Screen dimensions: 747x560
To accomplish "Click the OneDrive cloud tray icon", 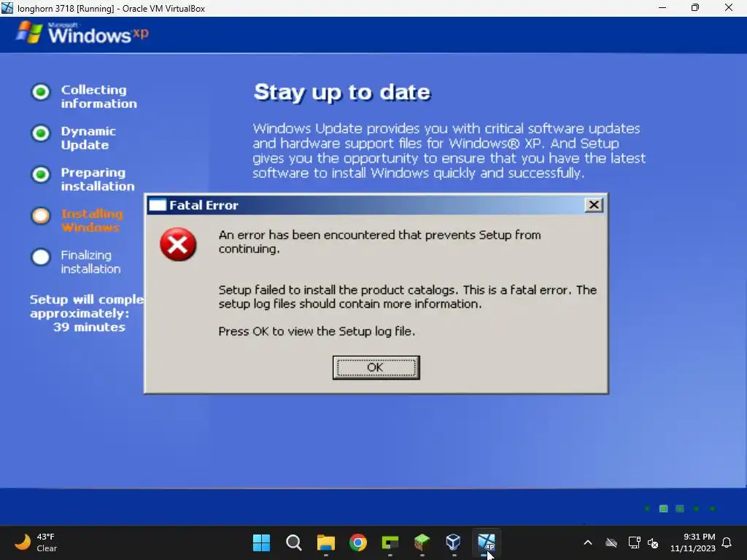I will coord(611,542).
